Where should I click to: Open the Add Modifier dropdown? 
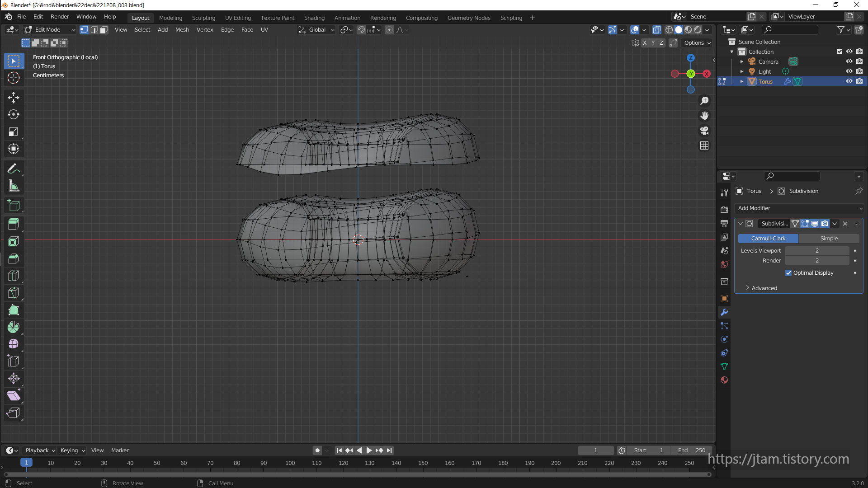(x=799, y=208)
